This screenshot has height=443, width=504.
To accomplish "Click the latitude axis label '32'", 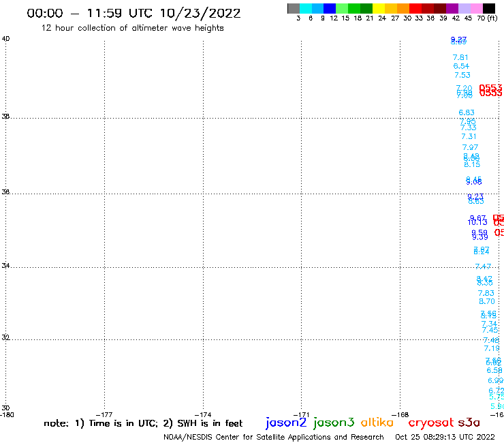I will point(5,337).
